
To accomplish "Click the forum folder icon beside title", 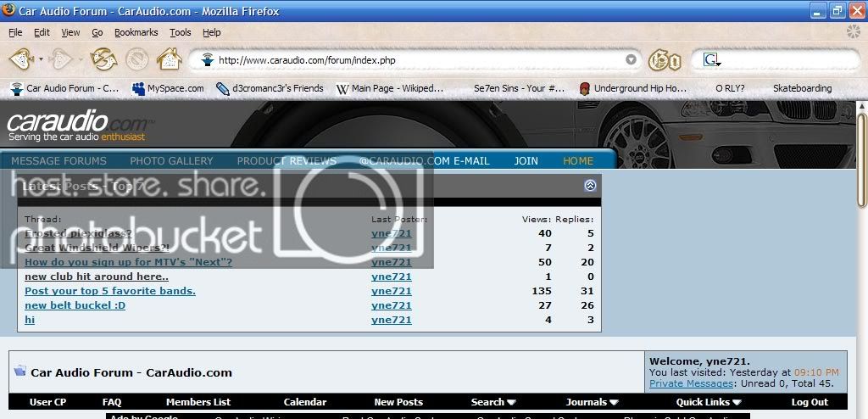I will pyautogui.click(x=19, y=372).
